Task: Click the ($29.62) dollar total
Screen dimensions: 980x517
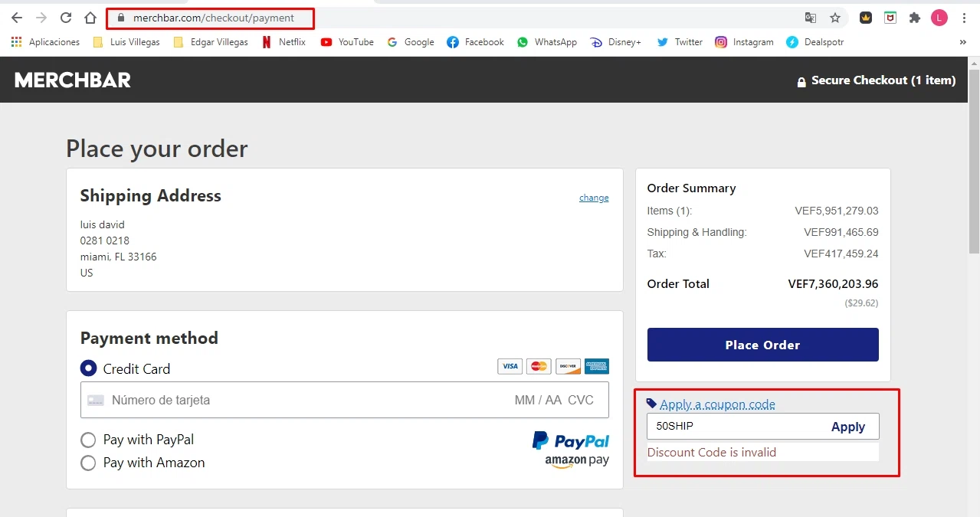Action: [862, 303]
